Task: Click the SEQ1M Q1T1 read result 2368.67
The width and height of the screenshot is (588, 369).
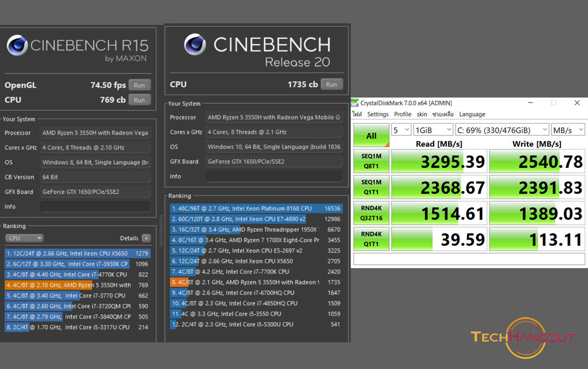Action: click(439, 187)
